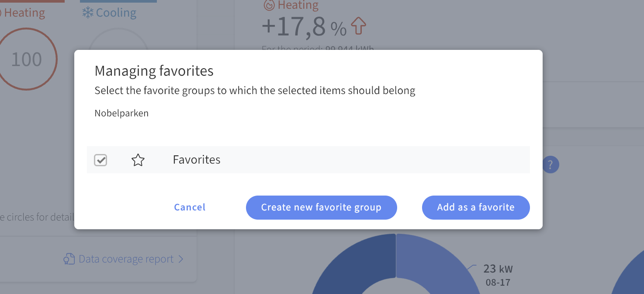Expand the Data coverage report chevron arrow

click(x=181, y=259)
